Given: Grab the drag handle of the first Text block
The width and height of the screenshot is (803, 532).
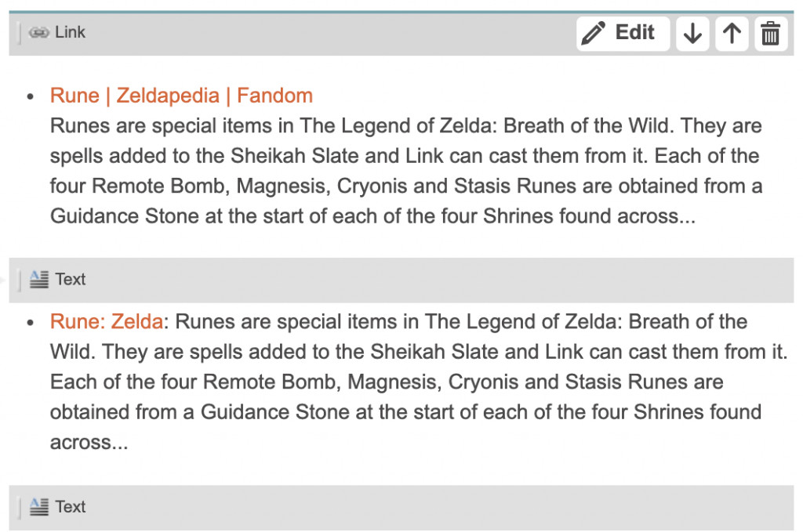Looking at the screenshot, I should 20,280.
